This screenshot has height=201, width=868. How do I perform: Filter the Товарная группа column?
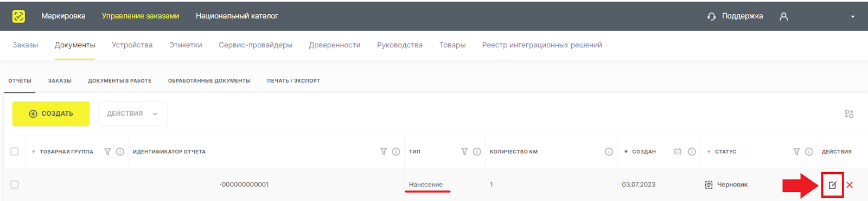107,152
